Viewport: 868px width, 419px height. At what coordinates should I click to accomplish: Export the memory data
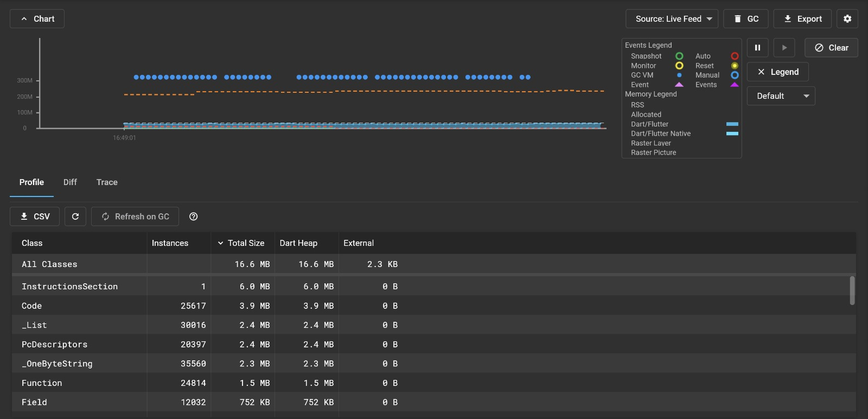802,19
